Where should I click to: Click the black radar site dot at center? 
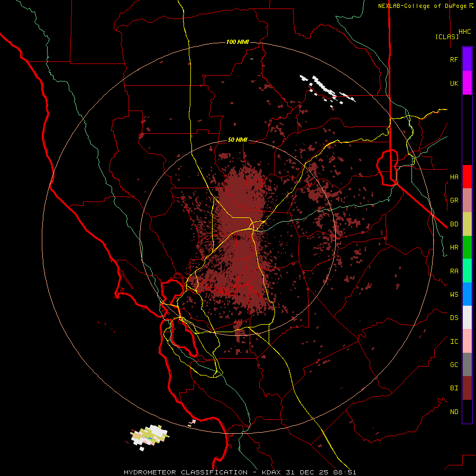[239, 238]
